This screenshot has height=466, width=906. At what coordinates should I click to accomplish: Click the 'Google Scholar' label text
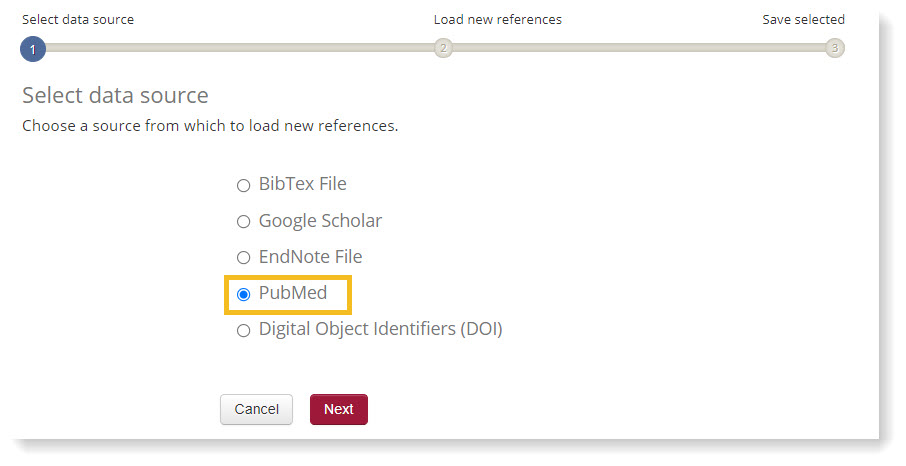(320, 221)
